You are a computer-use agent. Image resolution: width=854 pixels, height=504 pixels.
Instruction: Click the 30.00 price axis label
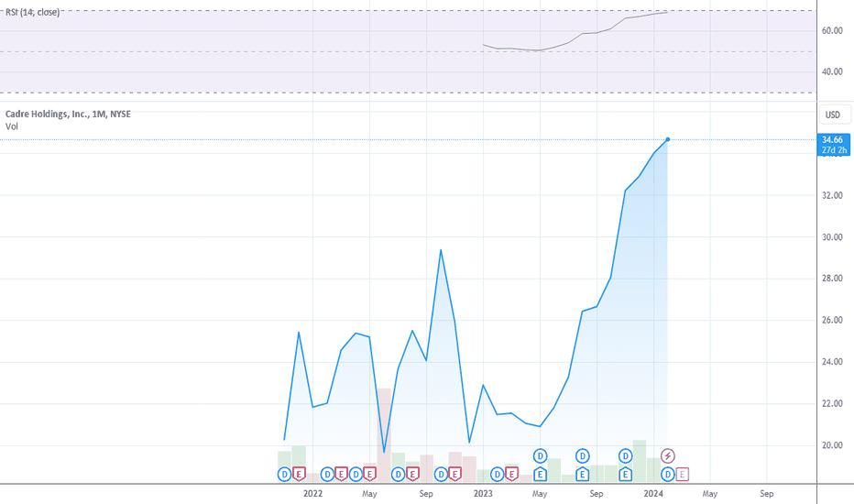(x=832, y=237)
